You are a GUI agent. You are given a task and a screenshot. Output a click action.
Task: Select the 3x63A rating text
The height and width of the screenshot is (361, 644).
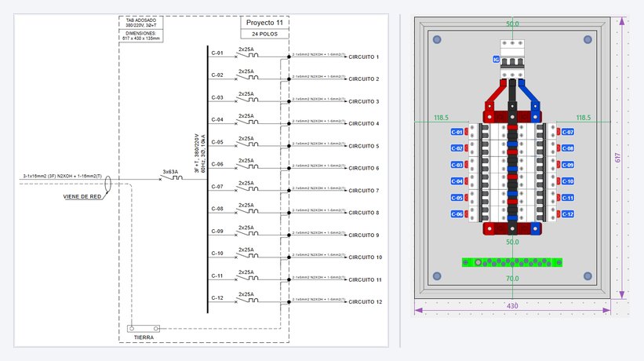click(x=170, y=172)
